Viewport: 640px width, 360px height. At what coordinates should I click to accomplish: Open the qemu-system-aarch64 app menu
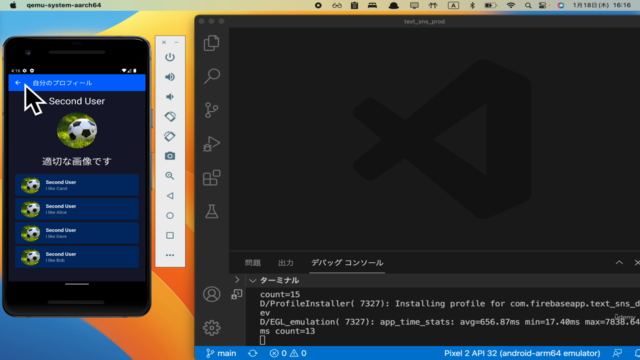(64, 5)
